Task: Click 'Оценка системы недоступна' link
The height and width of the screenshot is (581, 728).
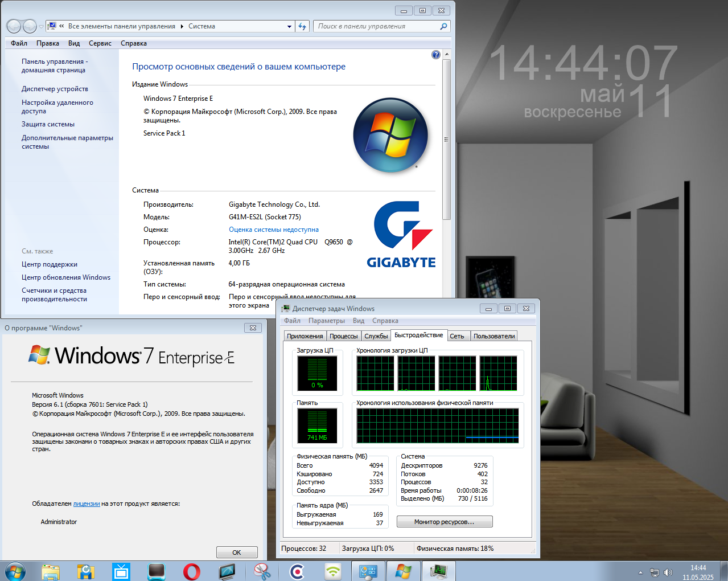Action: point(274,230)
